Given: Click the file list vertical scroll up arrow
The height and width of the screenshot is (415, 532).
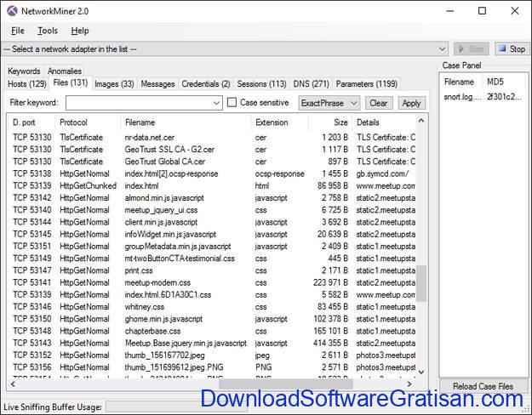Looking at the screenshot, I should [421, 121].
